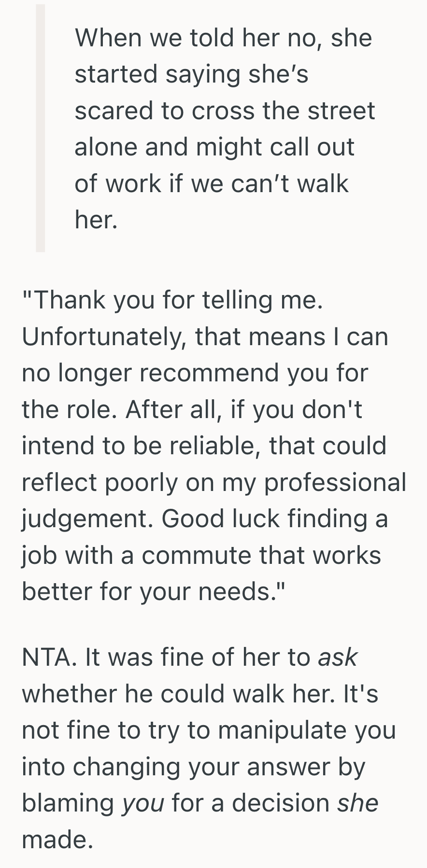Click the line "reflect poorly on my professional"
The height and width of the screenshot is (868, 427).
[x=214, y=482]
